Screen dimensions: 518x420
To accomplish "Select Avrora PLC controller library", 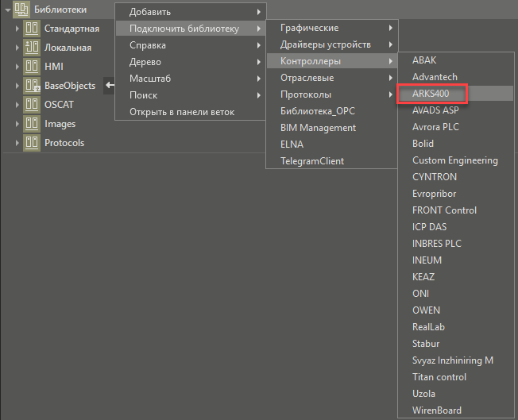I will pyautogui.click(x=456, y=127).
